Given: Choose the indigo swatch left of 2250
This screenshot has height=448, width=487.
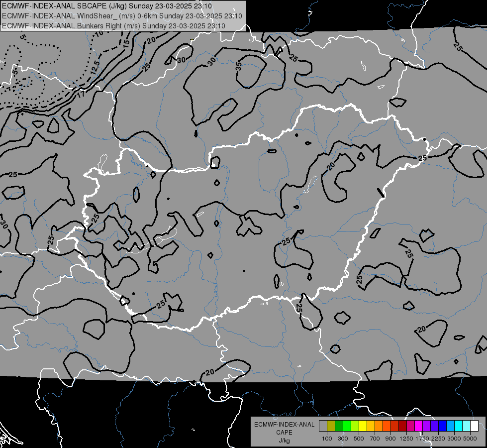Looking at the screenshot, I should coord(434,426).
